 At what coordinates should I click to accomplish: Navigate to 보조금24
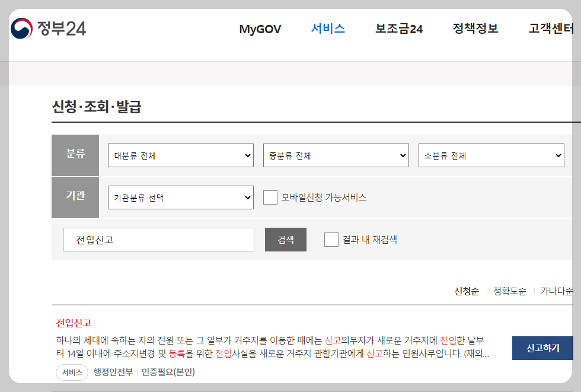[x=398, y=28]
